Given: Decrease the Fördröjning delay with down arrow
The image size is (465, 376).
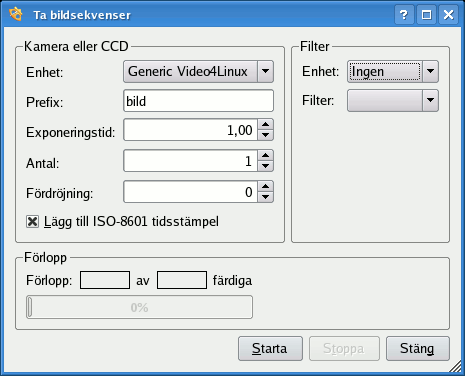Looking at the screenshot, I should [265, 197].
